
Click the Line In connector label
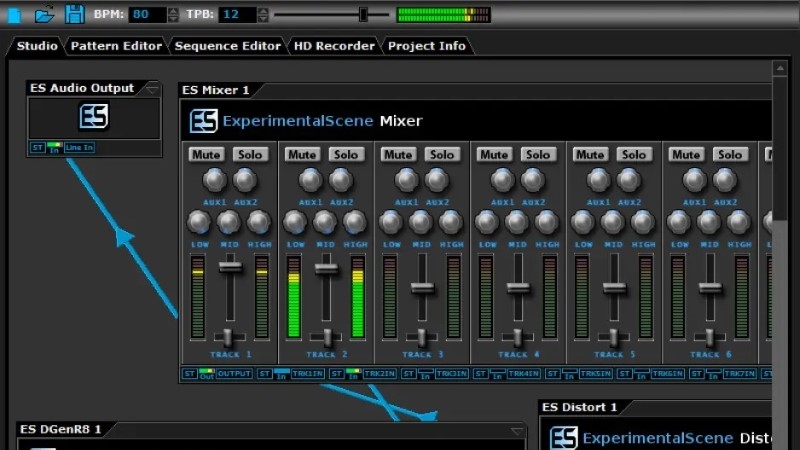79,147
